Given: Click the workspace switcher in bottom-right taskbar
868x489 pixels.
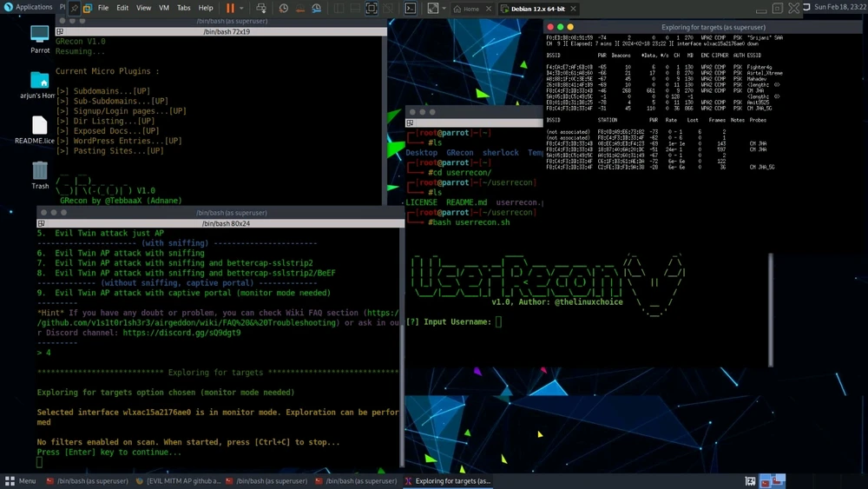Looking at the screenshot, I should pyautogui.click(x=773, y=480).
